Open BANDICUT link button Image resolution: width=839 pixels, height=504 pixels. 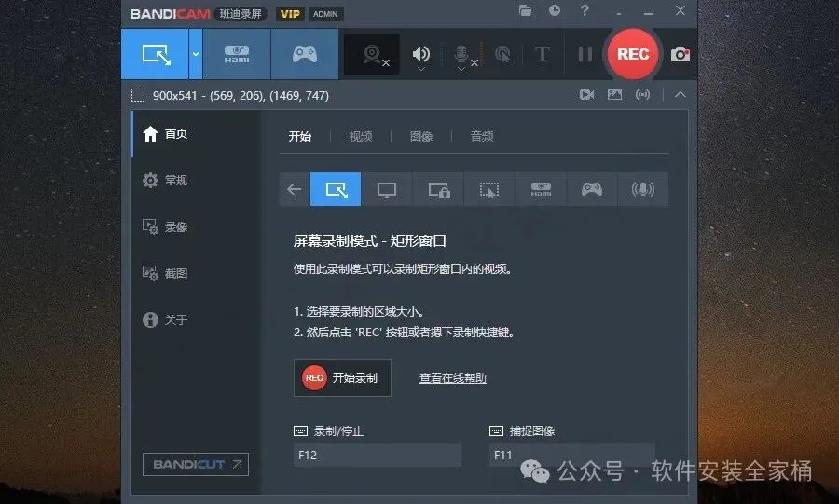click(196, 465)
